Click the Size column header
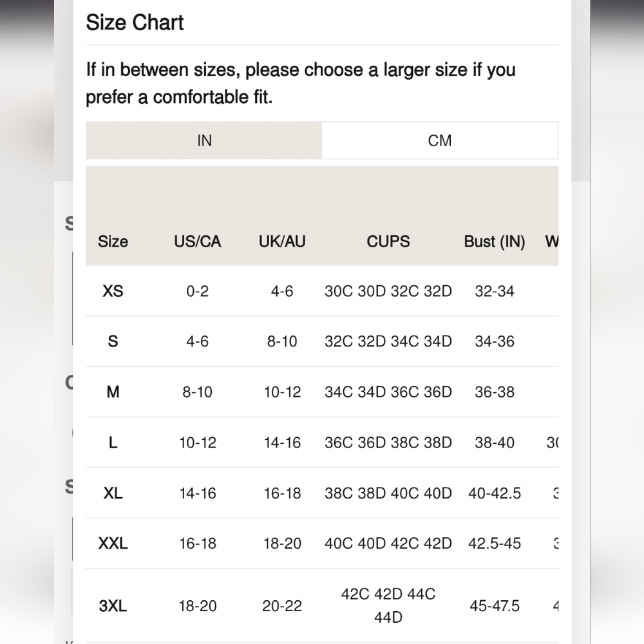The width and height of the screenshot is (644, 644). [x=113, y=241]
